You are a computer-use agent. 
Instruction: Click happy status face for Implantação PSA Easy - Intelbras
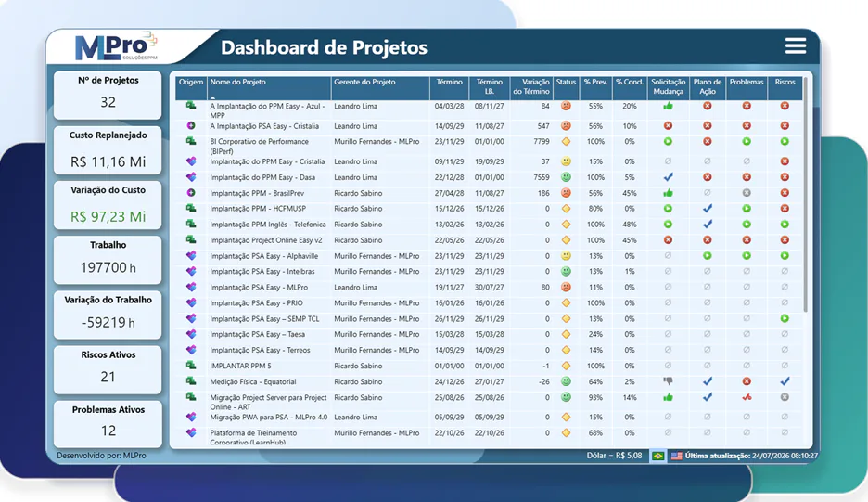pyautogui.click(x=566, y=272)
